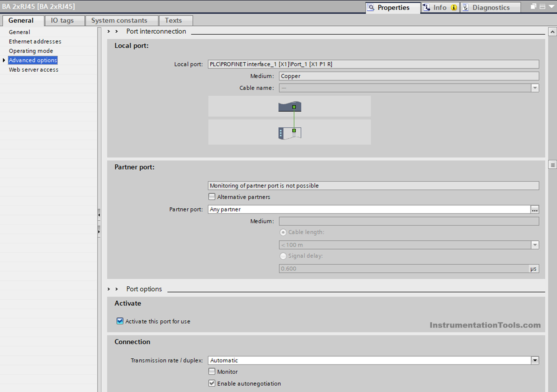Click the float window icon at top right

(533, 6)
